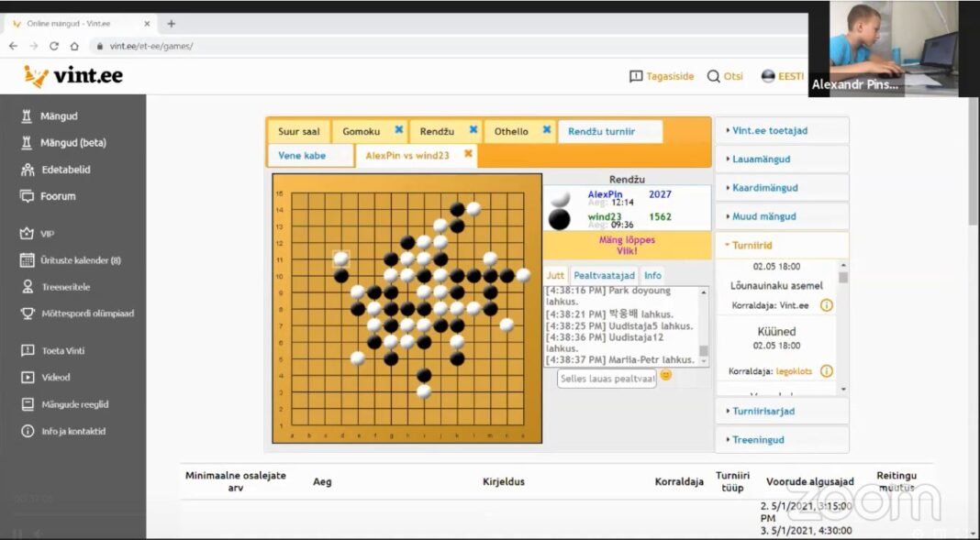The height and width of the screenshot is (540, 980).
Task: Click the browser forward arrow
Action: pos(33,46)
